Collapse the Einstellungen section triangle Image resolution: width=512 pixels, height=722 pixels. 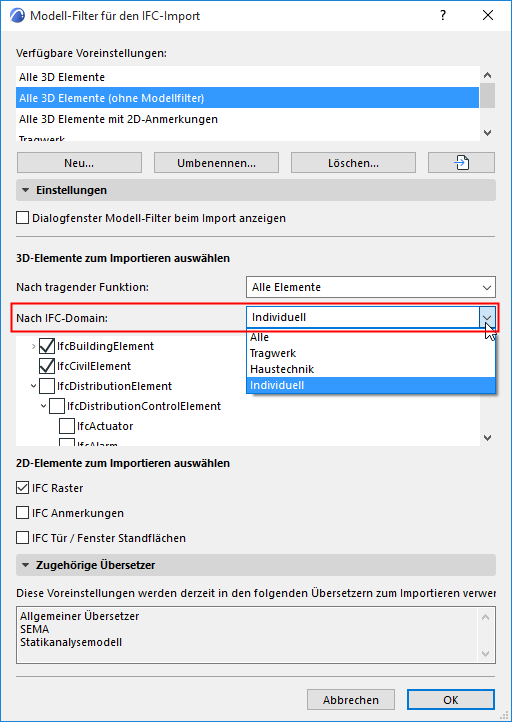coord(26,190)
